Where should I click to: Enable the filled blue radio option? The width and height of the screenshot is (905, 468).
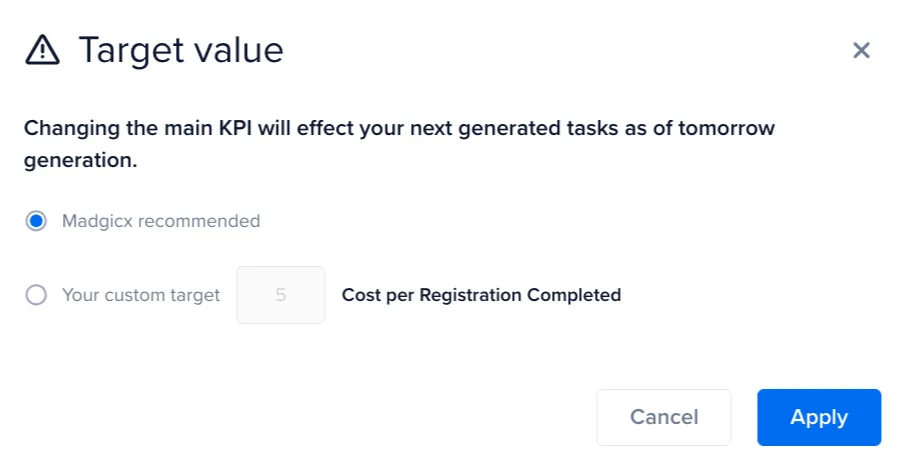36,221
